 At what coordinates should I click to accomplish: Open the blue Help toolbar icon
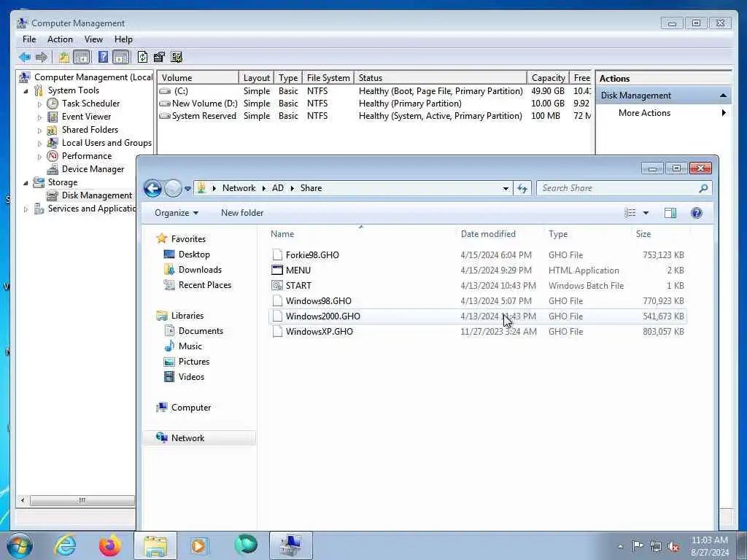click(103, 57)
